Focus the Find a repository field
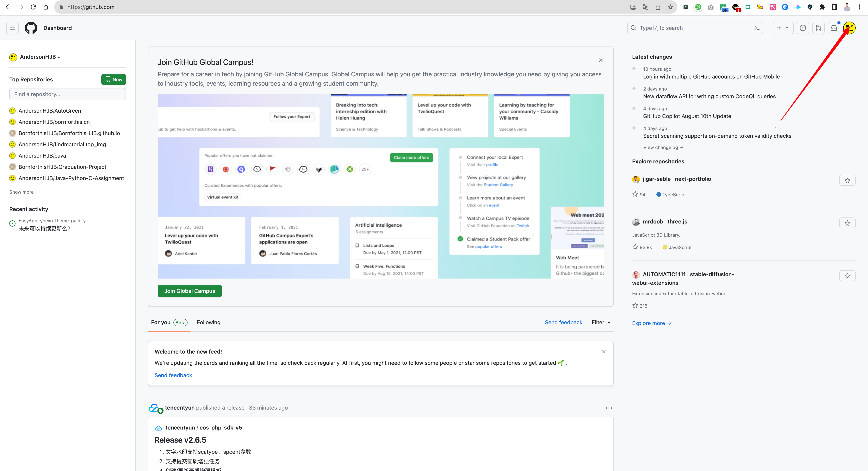The width and height of the screenshot is (868, 471). pos(68,94)
